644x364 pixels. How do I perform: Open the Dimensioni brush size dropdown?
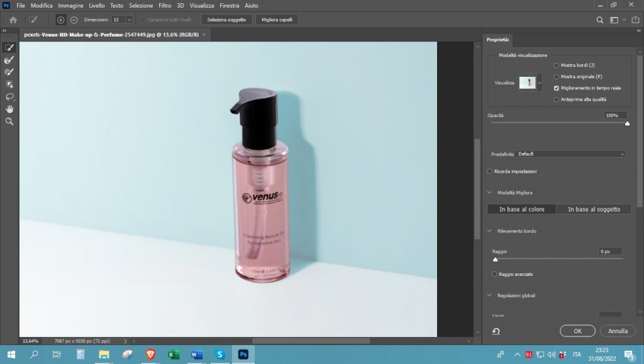(x=129, y=20)
